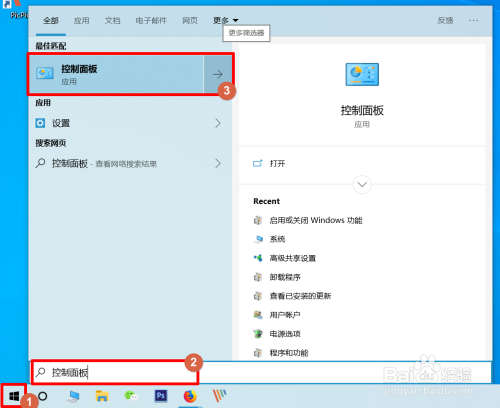Switch to the 文档 tab

[112, 20]
